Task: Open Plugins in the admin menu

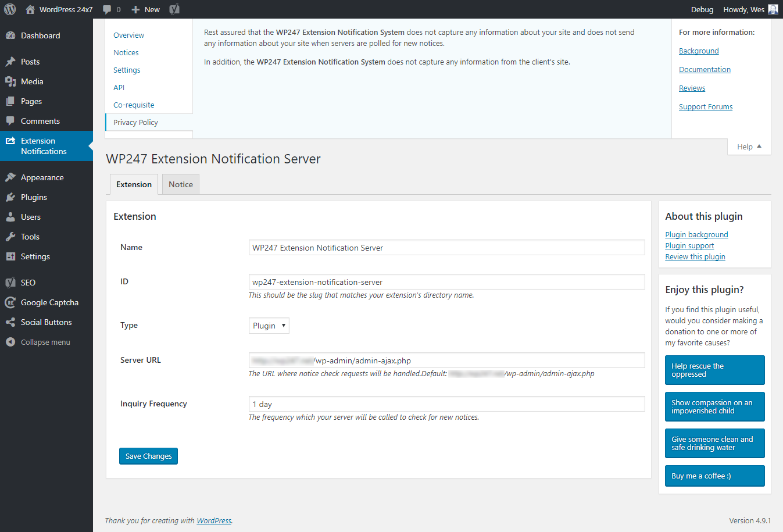Action: 34,197
